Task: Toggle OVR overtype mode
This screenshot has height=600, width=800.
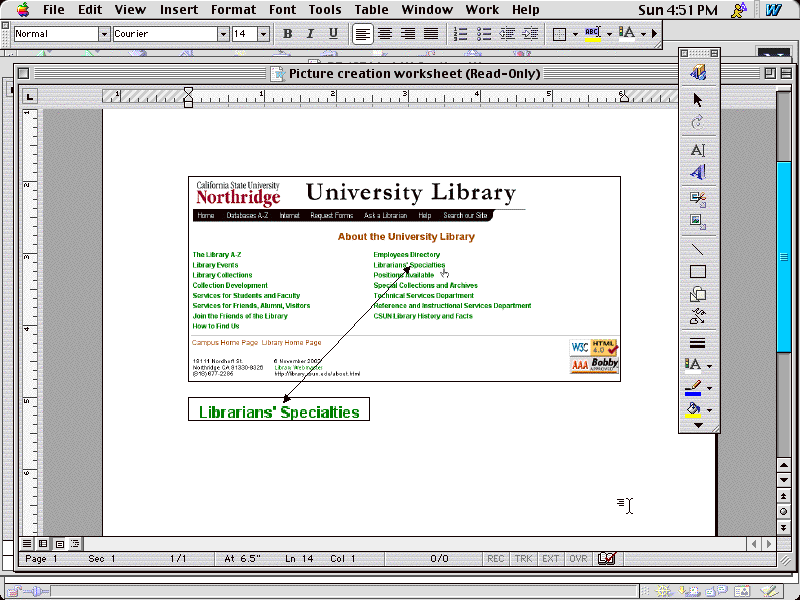Action: [x=578, y=559]
